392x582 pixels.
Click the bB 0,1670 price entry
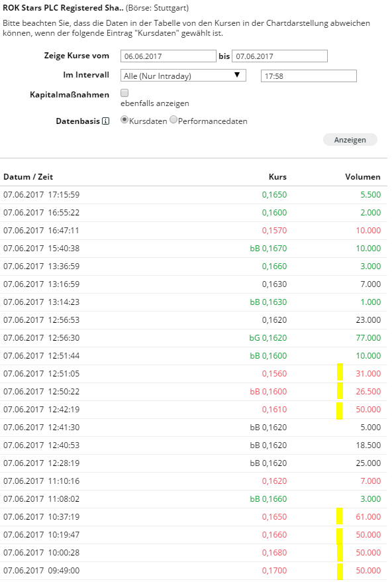tap(269, 248)
